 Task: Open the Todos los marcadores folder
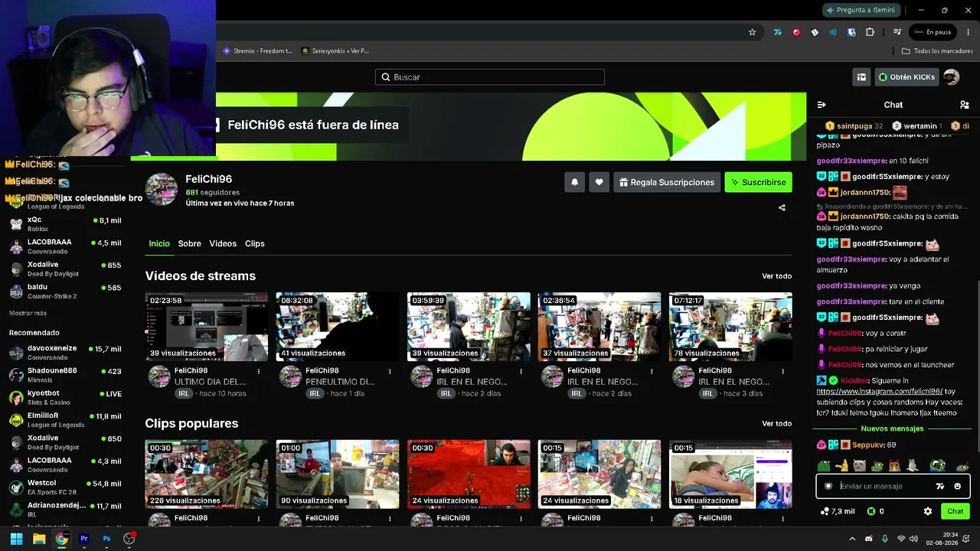click(937, 51)
